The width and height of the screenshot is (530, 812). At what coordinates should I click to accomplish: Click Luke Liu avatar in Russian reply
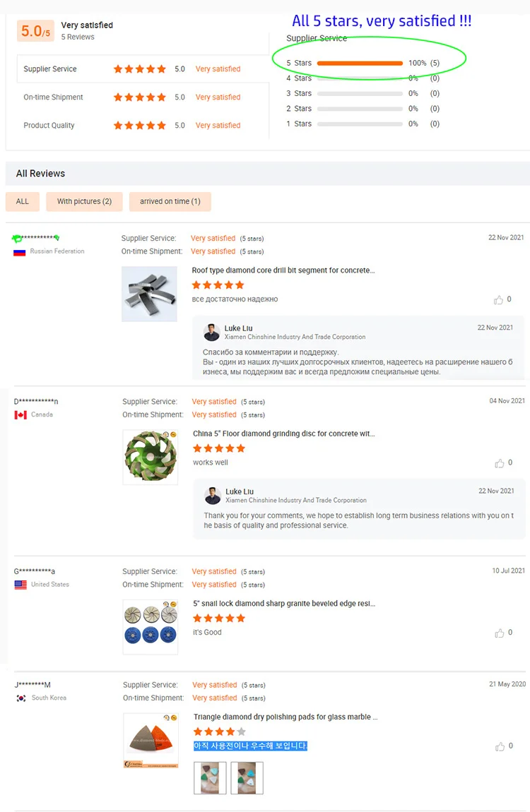211,333
